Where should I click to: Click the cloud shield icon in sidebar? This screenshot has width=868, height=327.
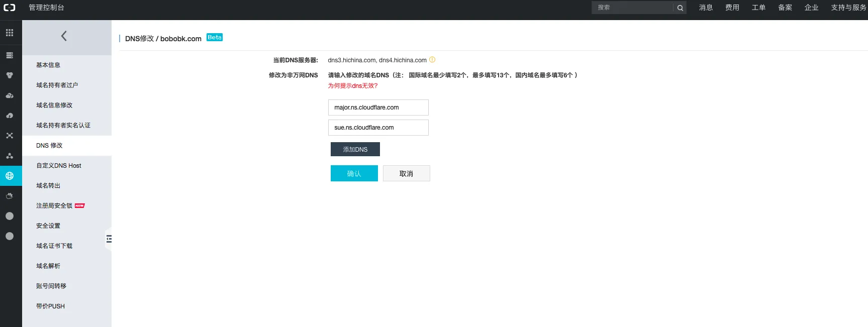pyautogui.click(x=10, y=196)
